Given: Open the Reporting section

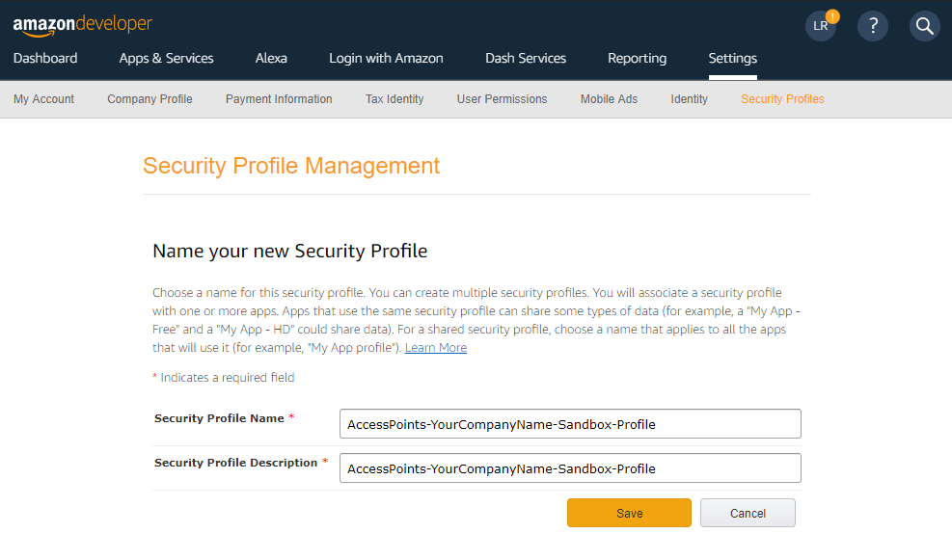Looking at the screenshot, I should click(637, 58).
